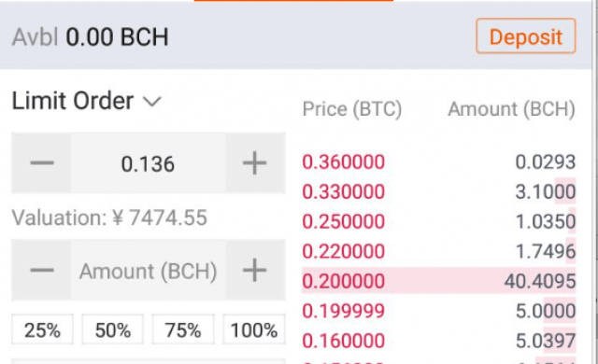This screenshot has width=598, height=364.
Task: Pick the 0.360000 sell order price
Action: click(x=343, y=161)
